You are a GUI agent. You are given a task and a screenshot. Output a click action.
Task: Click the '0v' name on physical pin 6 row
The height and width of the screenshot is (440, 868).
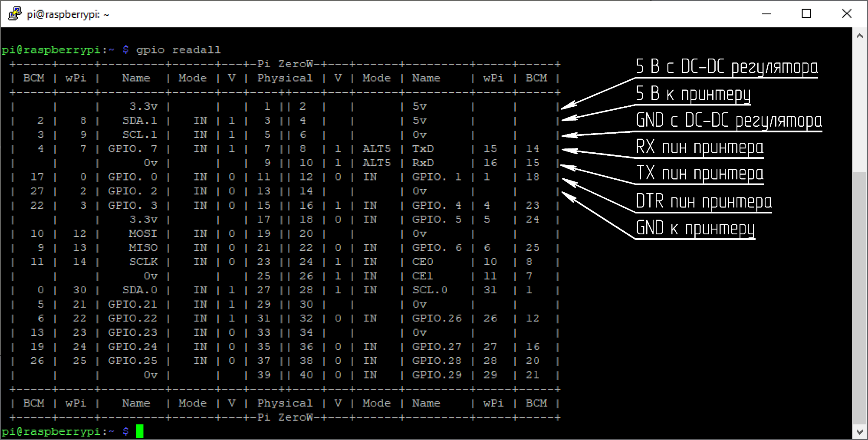click(x=419, y=135)
